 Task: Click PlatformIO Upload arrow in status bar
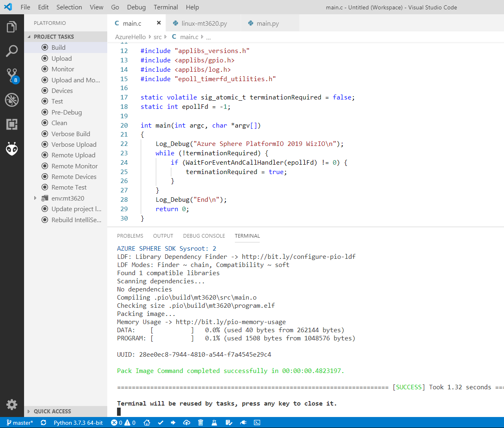(x=173, y=423)
